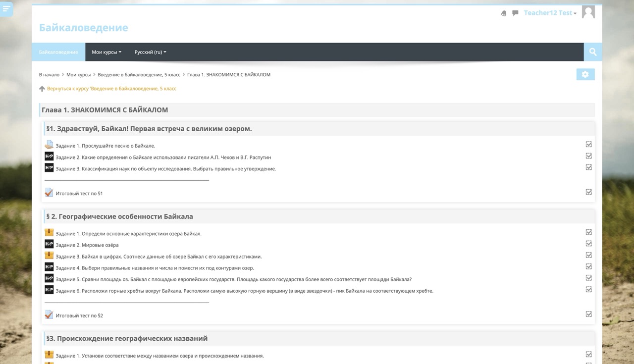Open the Русский (ru) language dropdown
This screenshot has height=364, width=634.
click(x=150, y=52)
